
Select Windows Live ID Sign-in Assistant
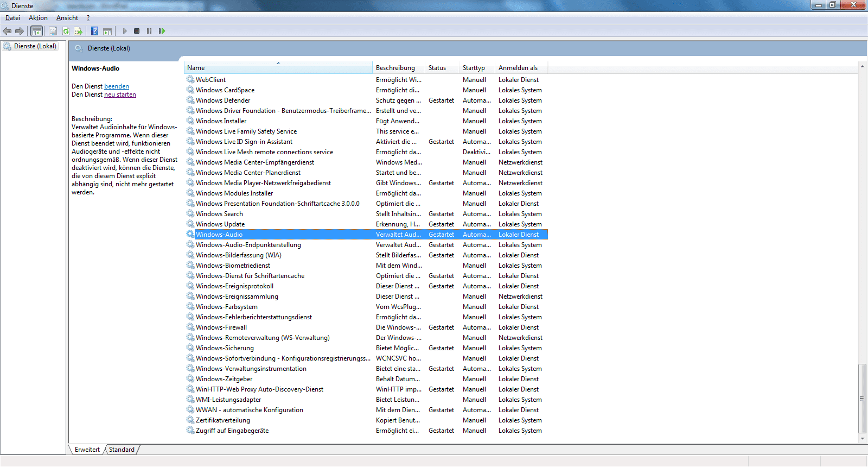pos(244,142)
